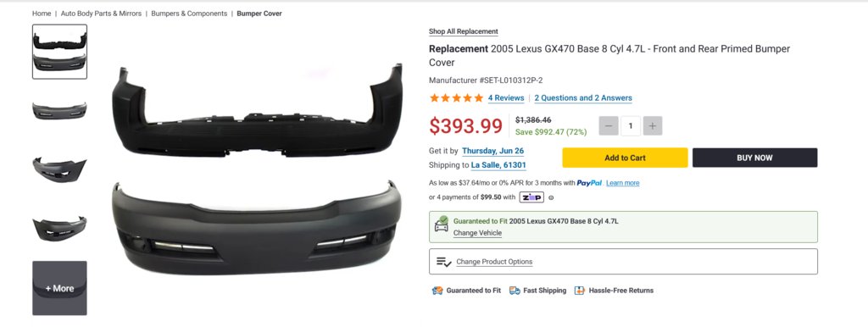The image size is (868, 327).
Task: Click the Zip info icon
Action: click(x=551, y=197)
